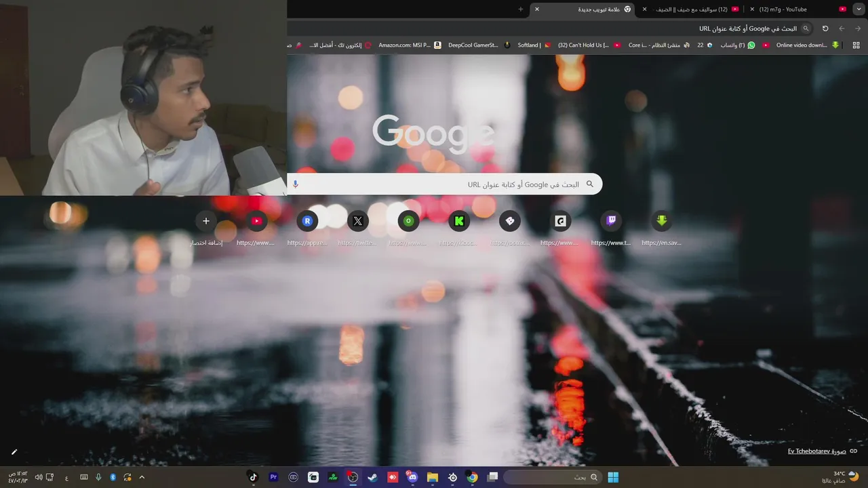
Task: Open Google Chrome from the taskbar
Action: point(472,477)
